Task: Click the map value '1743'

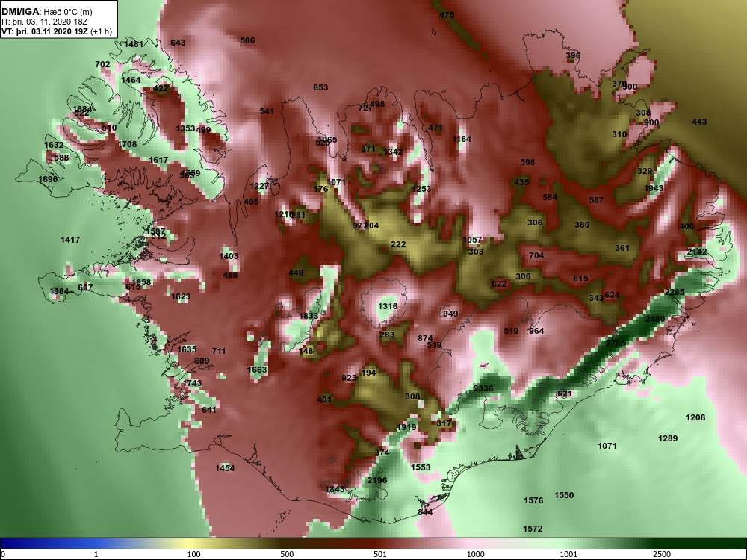Action: [192, 383]
